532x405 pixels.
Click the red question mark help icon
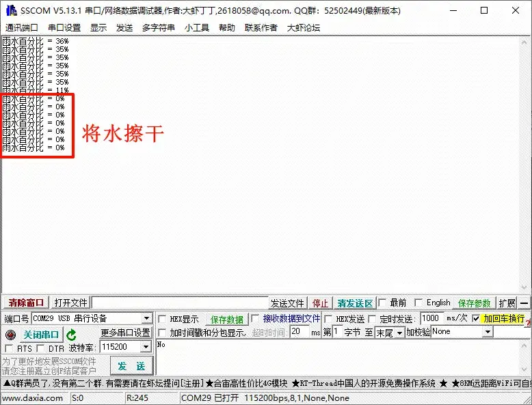point(528,324)
